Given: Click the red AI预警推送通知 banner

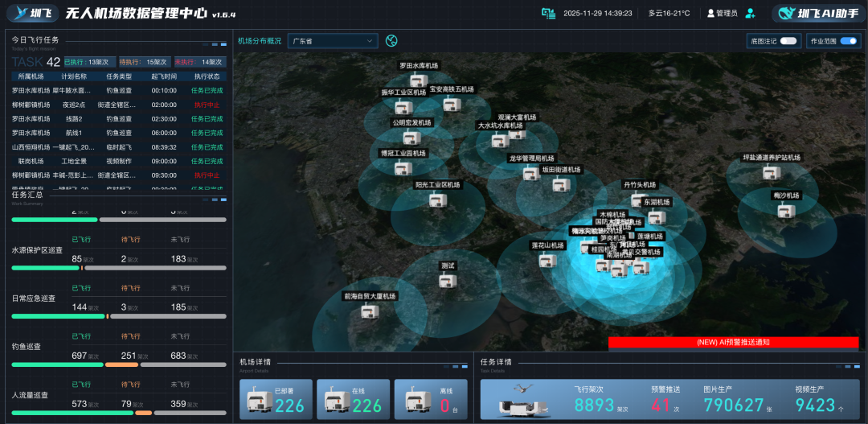Looking at the screenshot, I should [732, 342].
